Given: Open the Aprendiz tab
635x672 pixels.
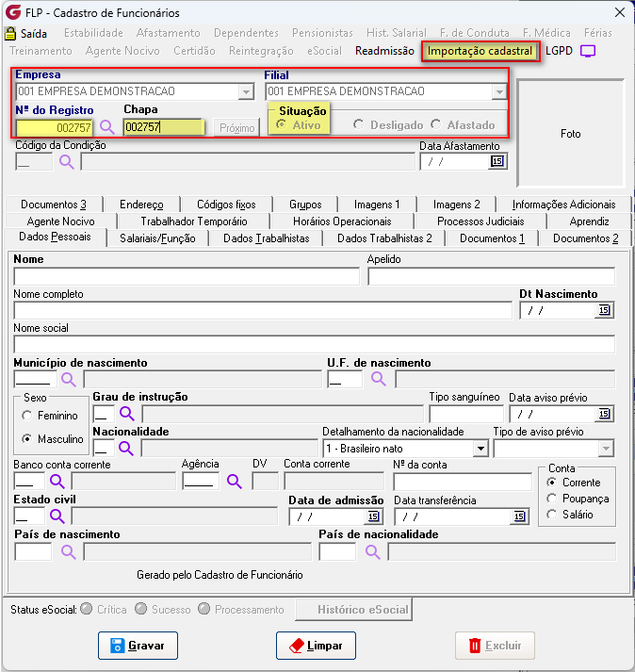Looking at the screenshot, I should pyautogui.click(x=589, y=221).
